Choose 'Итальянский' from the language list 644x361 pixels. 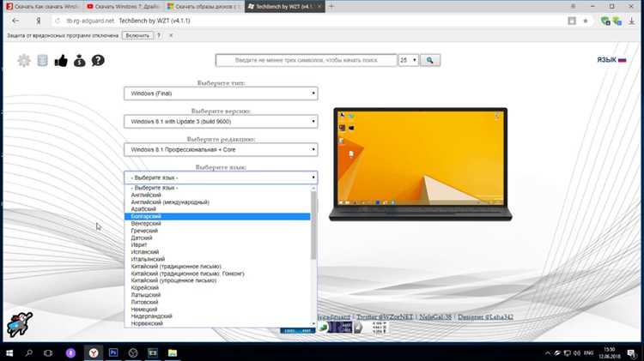point(217,259)
